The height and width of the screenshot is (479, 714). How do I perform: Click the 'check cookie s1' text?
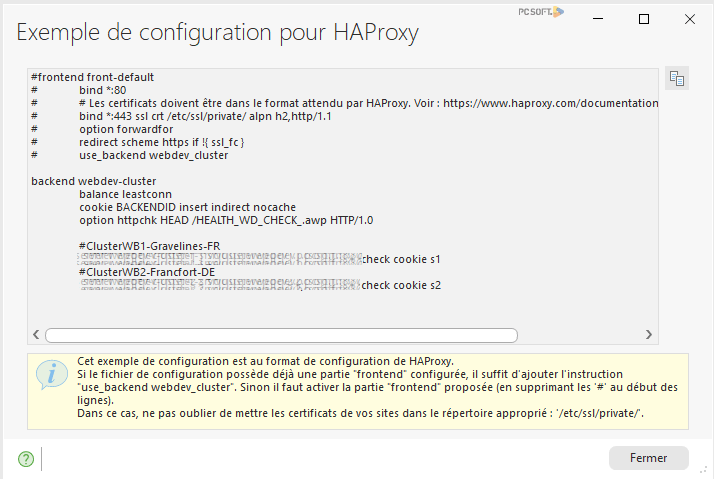click(x=401, y=260)
